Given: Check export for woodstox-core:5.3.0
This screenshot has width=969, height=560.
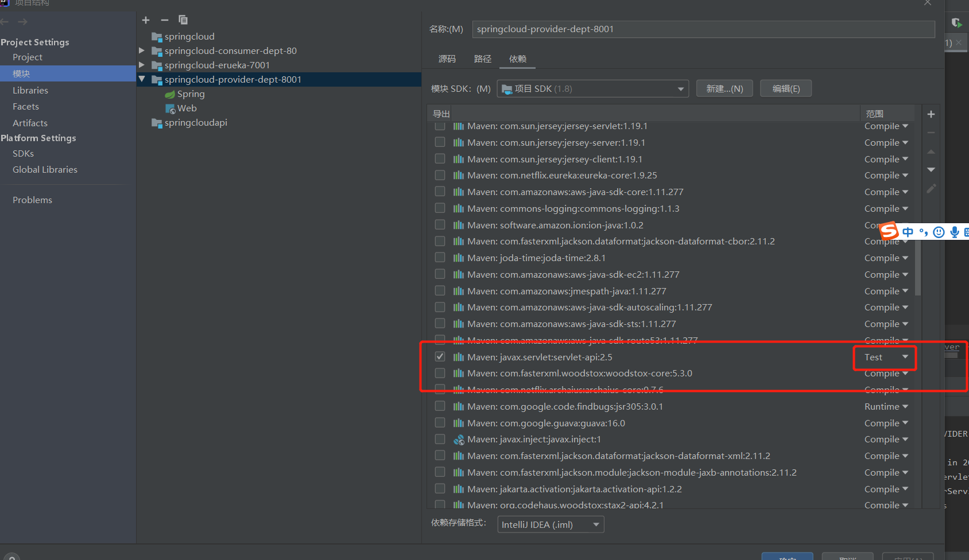Looking at the screenshot, I should coord(440,373).
